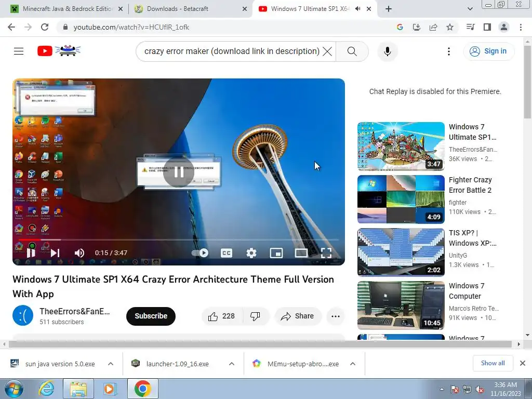The image size is (532, 399).
Task: Expand options for launcher-1.09_16.exe
Action: 232,364
